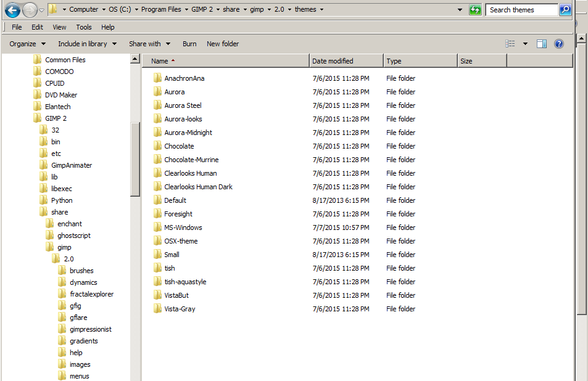This screenshot has height=381, width=588.
Task: Open the View menu
Action: point(59,27)
